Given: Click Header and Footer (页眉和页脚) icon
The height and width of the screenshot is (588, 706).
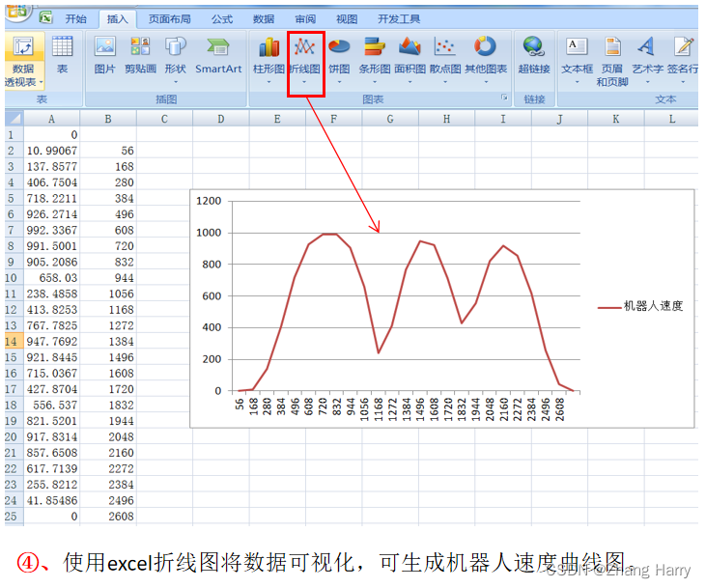Looking at the screenshot, I should (612, 46).
